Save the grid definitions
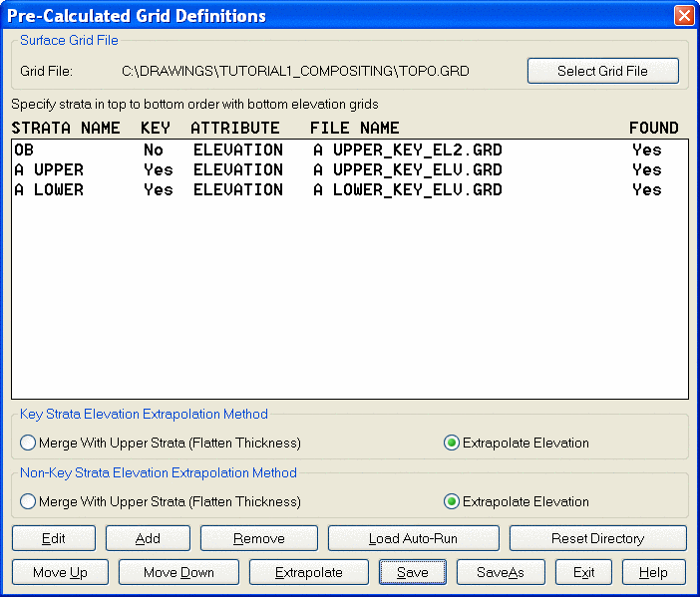 click(413, 572)
